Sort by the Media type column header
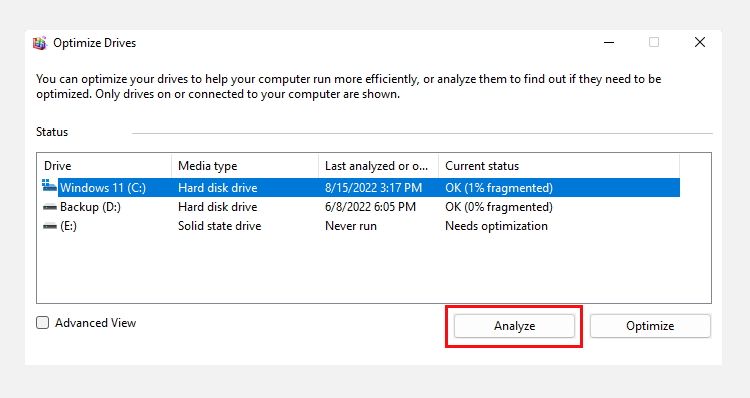750x398 pixels. (245, 166)
